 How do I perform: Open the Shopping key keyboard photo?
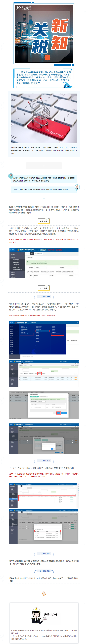(x=44, y=119)
